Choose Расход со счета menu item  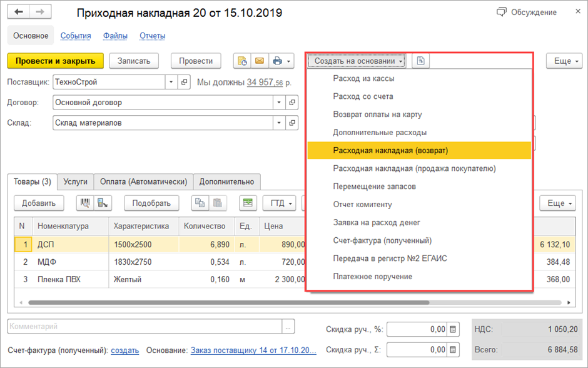pyautogui.click(x=419, y=96)
